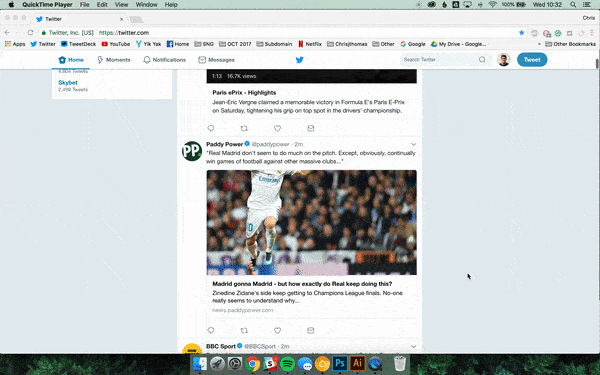Click the blue bookmark star in address bar
Viewport: 600px width, 375px height.
pyautogui.click(x=522, y=33)
